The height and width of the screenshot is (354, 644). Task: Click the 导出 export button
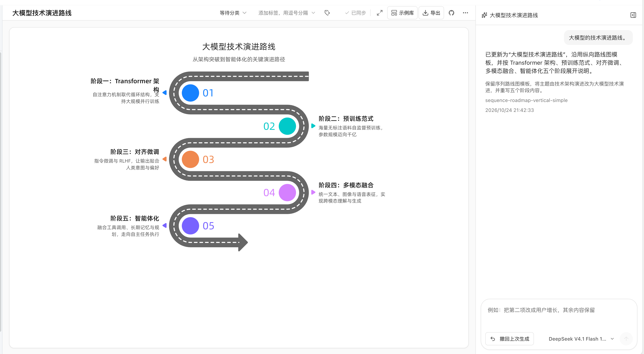431,13
